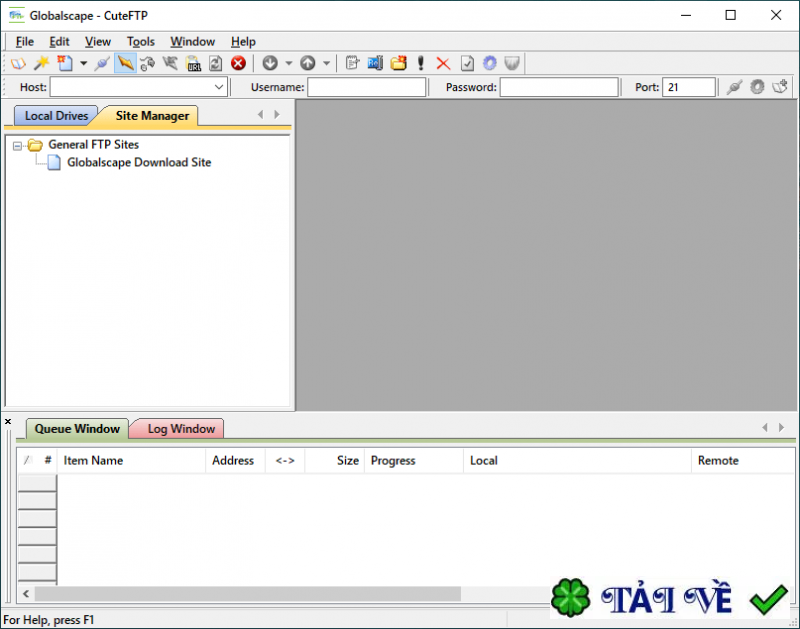Click the red X Delete icon

pyautogui.click(x=443, y=63)
